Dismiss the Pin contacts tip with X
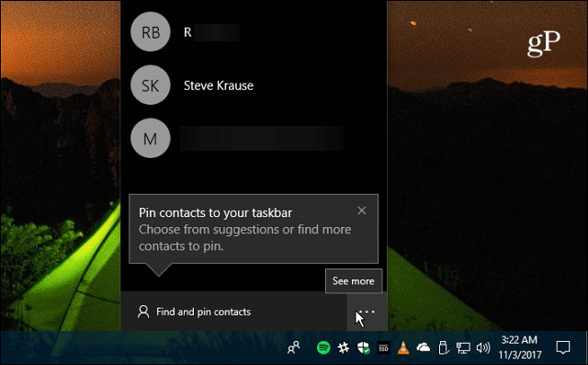588x365 pixels. (x=361, y=211)
